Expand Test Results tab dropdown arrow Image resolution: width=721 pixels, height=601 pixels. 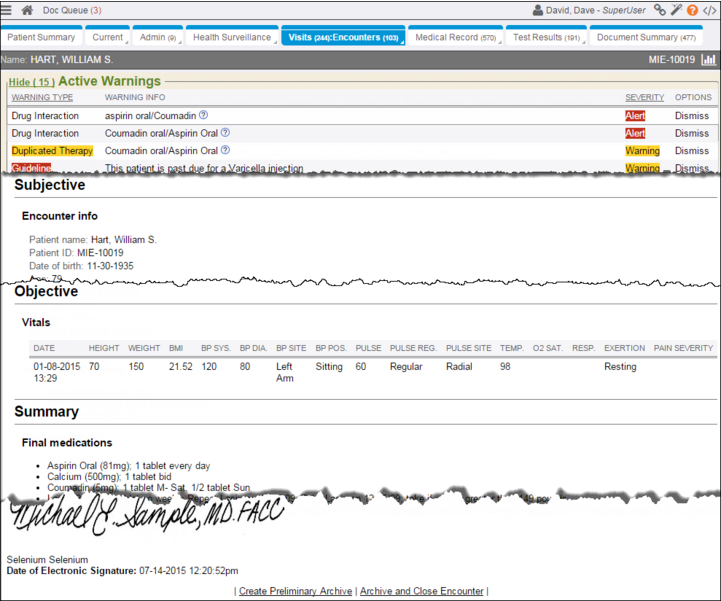[x=584, y=43]
